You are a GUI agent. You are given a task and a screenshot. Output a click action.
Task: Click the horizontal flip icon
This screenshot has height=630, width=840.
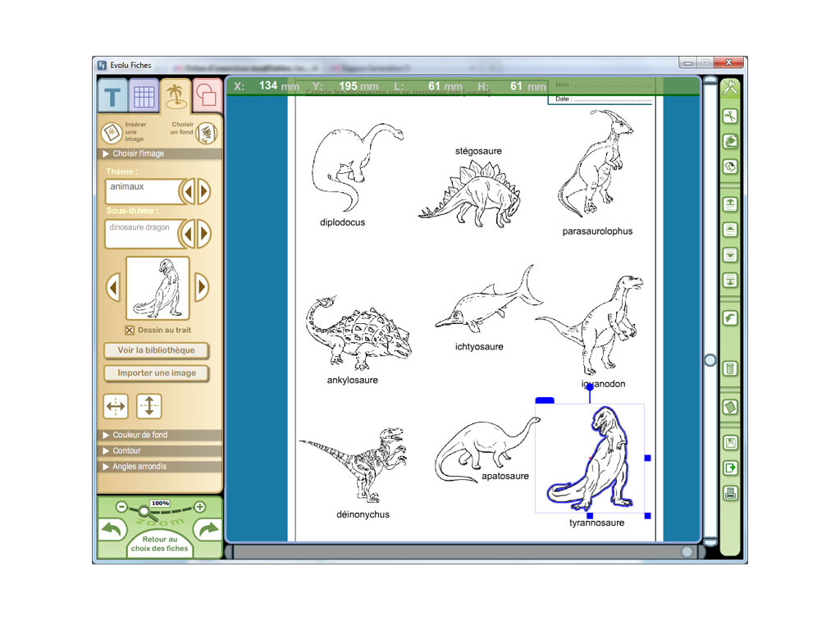116,406
